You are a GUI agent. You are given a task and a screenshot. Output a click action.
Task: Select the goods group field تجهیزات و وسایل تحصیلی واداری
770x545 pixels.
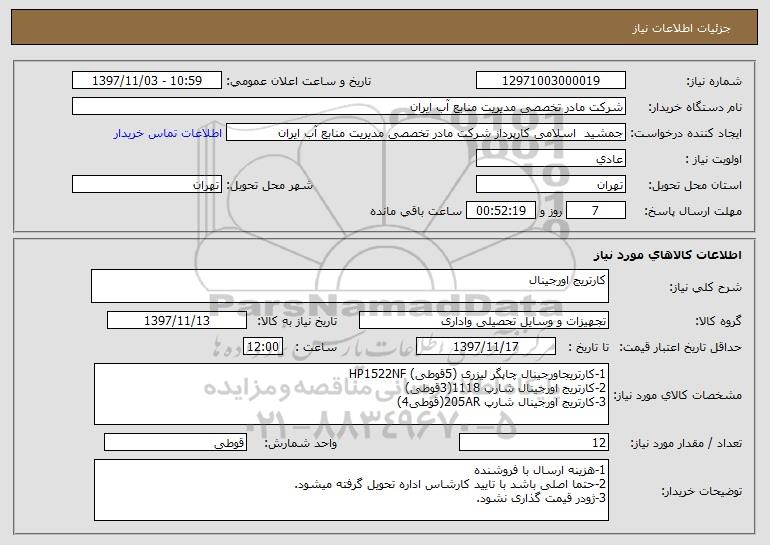pyautogui.click(x=484, y=321)
